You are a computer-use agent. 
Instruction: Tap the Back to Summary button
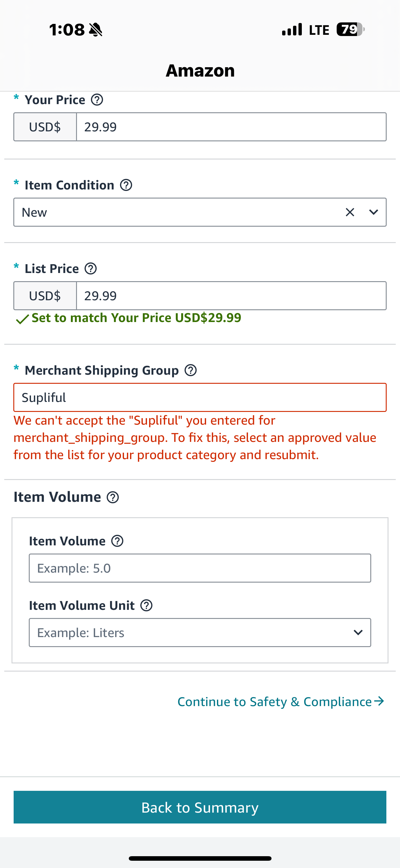tap(200, 807)
